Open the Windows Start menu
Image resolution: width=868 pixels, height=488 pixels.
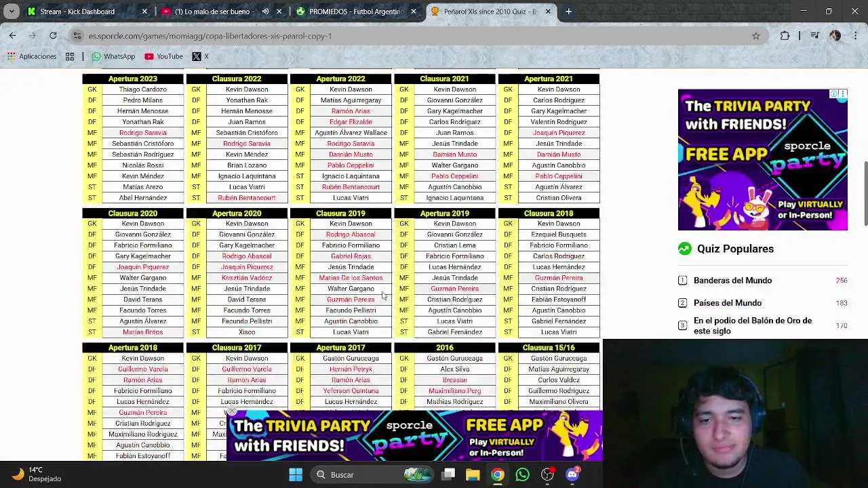coord(296,474)
